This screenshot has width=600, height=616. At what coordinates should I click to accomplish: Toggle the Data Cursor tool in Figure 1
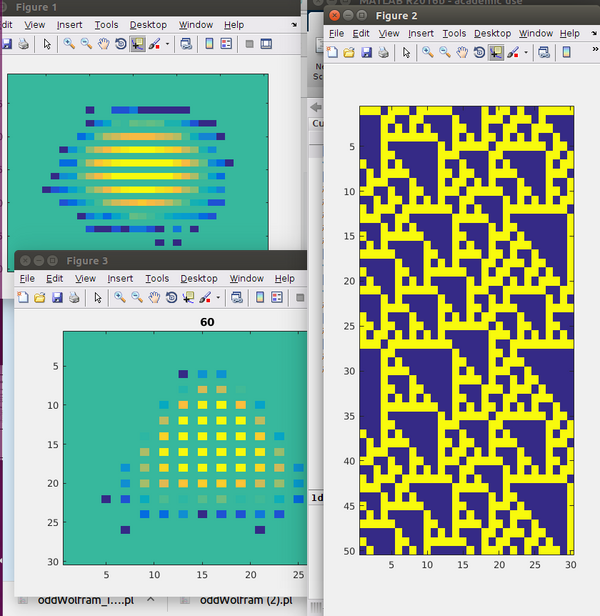point(138,44)
